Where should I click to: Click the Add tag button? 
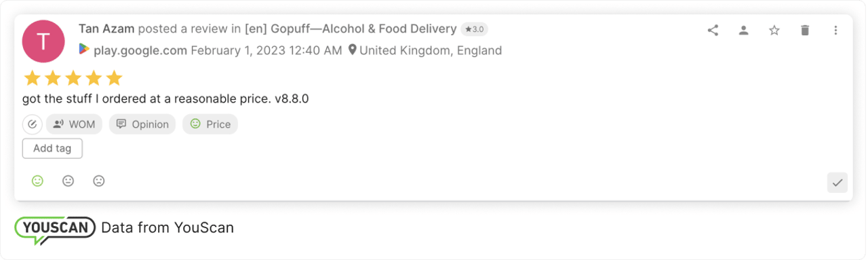52,149
